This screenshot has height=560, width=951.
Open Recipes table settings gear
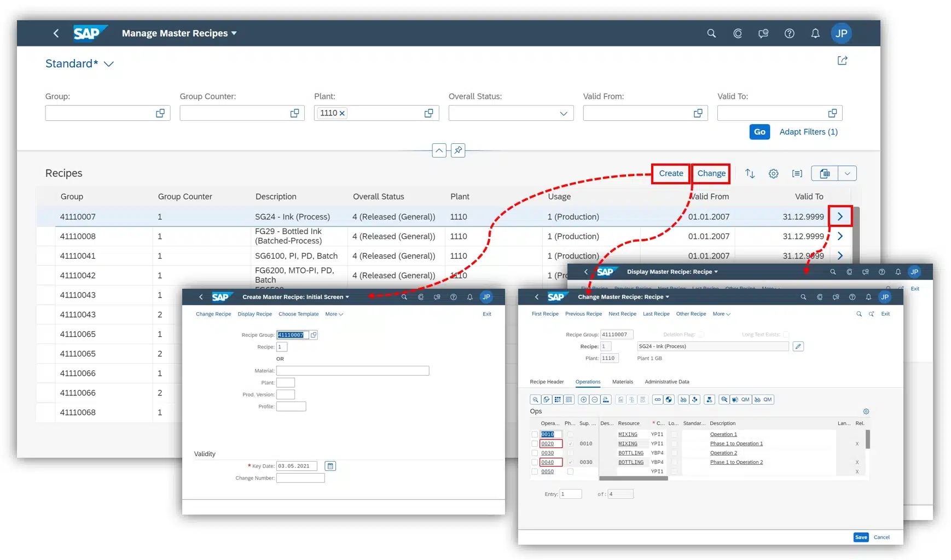(773, 173)
